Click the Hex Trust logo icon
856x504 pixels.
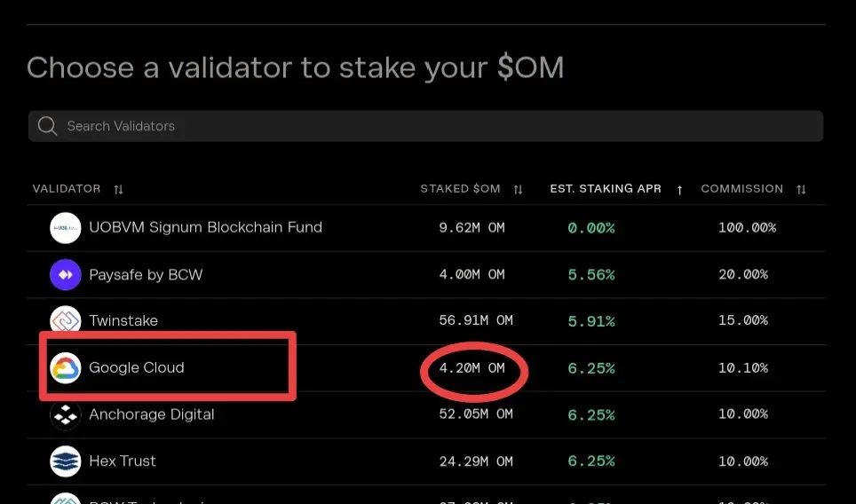[x=66, y=461]
